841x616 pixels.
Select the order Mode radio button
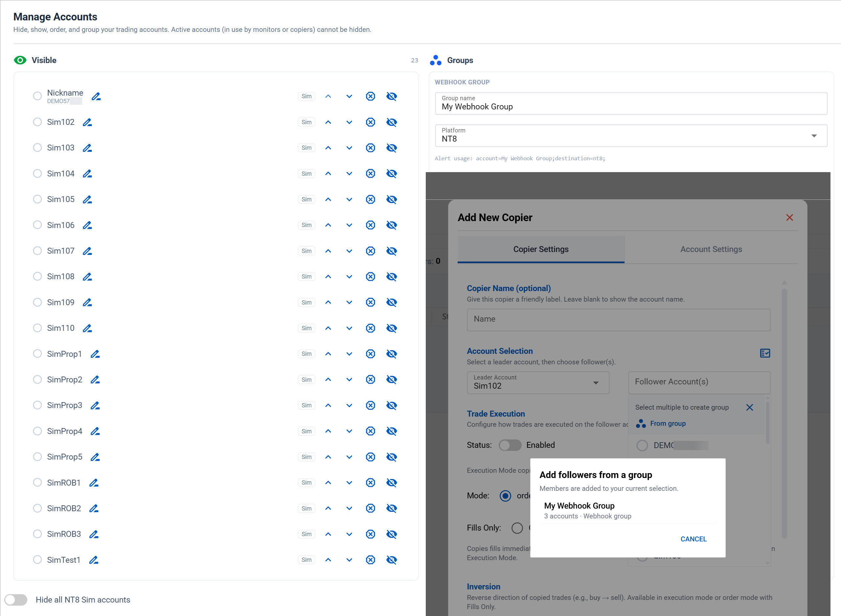pos(506,495)
